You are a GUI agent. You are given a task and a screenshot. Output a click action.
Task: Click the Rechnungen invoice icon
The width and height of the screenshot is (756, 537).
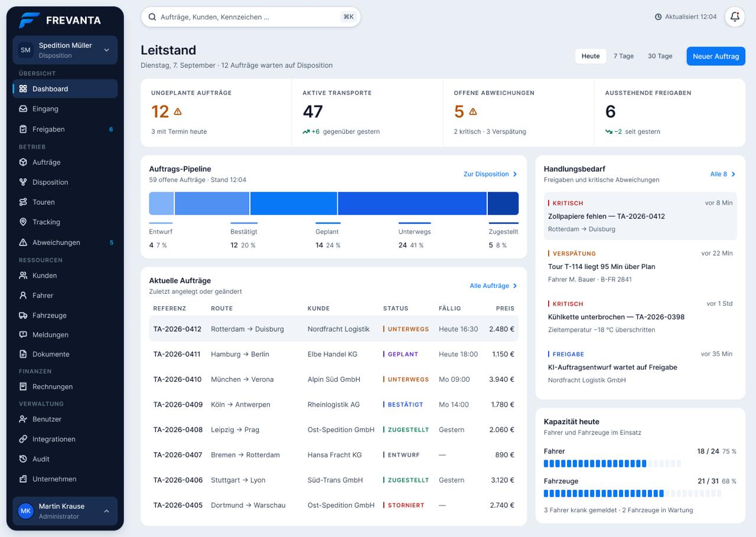coord(23,387)
